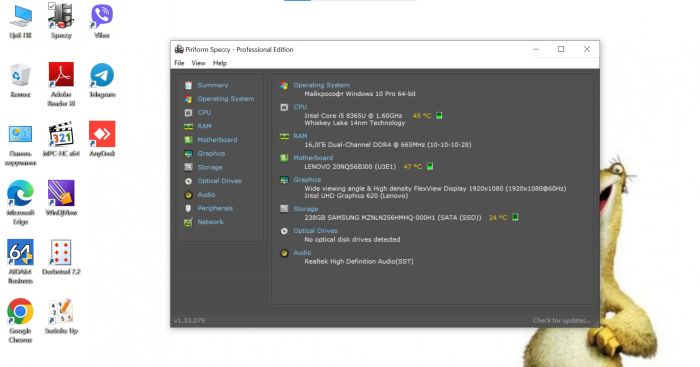Maximize the Speccy window
The image size is (700, 367).
[x=561, y=49]
